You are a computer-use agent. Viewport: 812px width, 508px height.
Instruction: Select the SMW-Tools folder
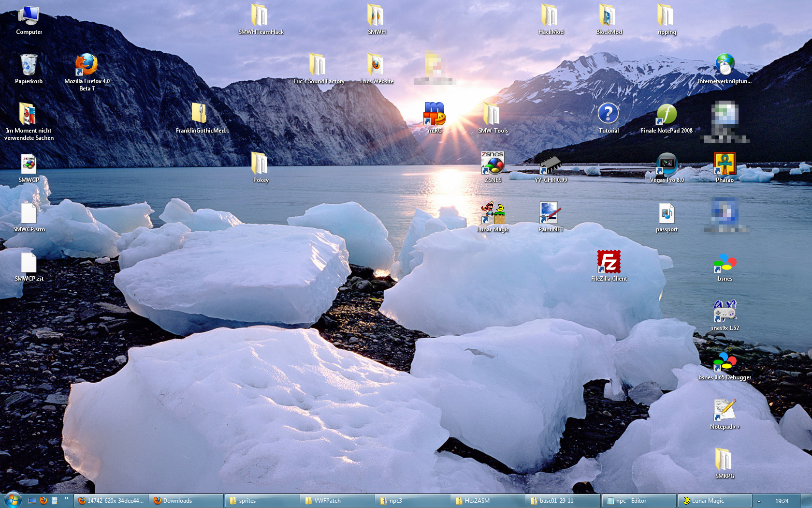(493, 119)
